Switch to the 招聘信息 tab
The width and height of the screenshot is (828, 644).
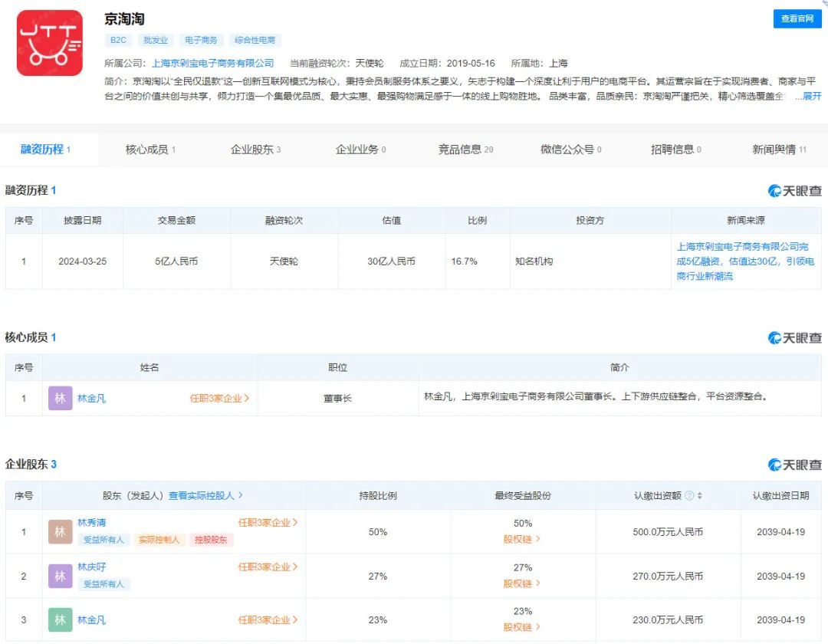click(x=676, y=149)
